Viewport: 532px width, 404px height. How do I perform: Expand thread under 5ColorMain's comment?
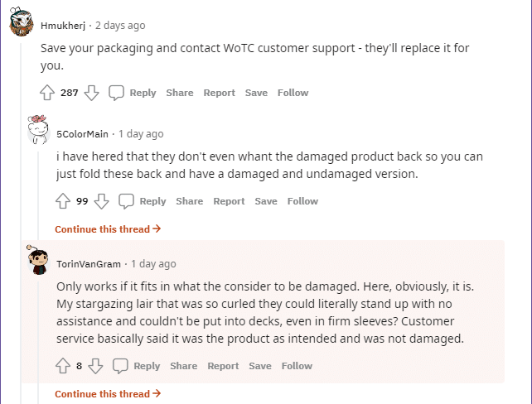[x=108, y=229]
